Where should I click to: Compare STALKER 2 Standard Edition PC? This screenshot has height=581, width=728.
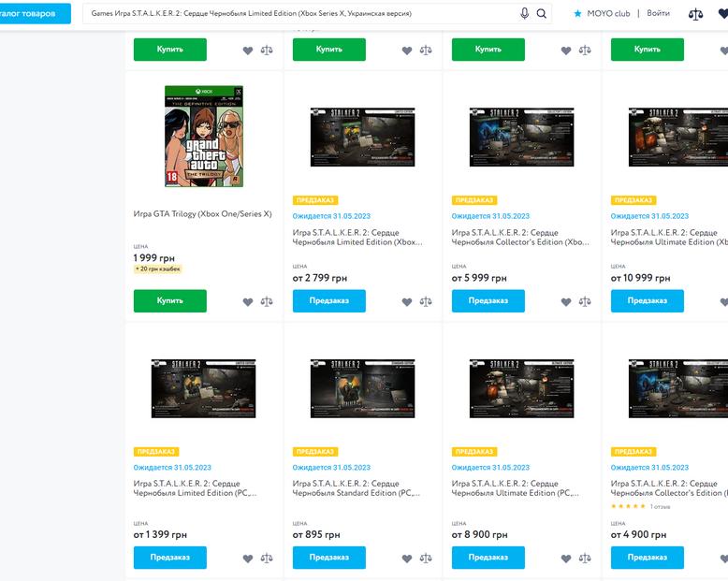[x=426, y=559]
